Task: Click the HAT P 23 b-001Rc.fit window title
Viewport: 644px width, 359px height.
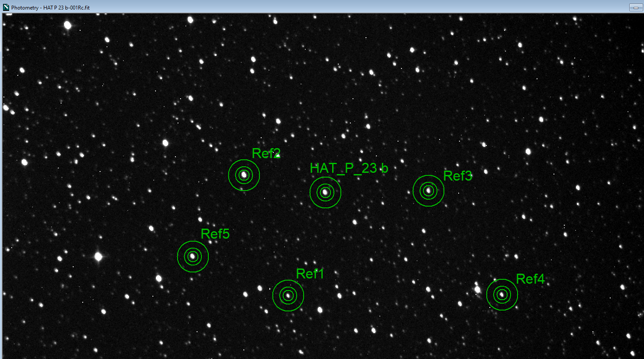Action: pos(50,7)
